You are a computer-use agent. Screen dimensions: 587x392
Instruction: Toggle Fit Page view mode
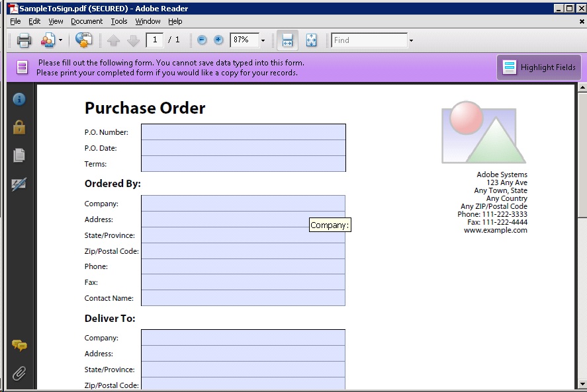311,40
